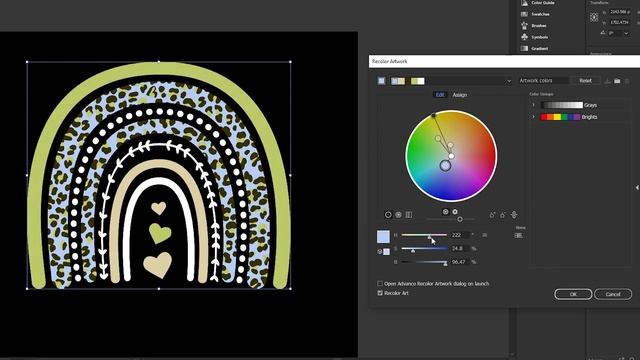Show saturation and hue on wheel

(445, 211)
